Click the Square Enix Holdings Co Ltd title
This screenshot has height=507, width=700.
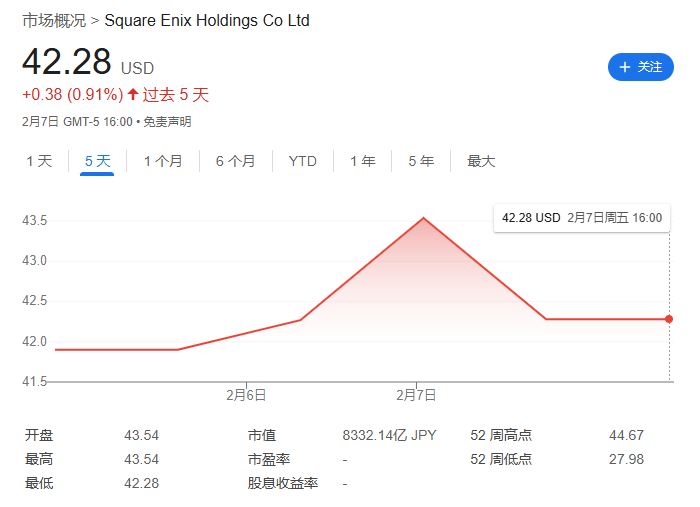(x=207, y=21)
